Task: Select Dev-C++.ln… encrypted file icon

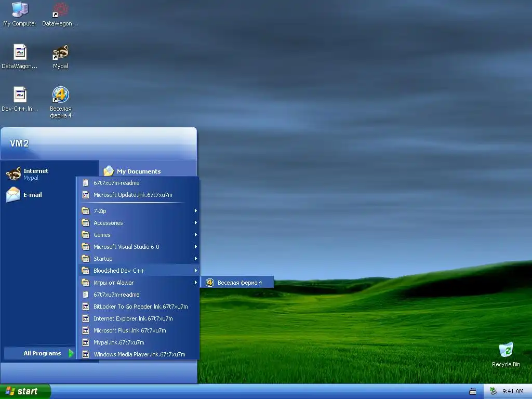Action: click(20, 95)
